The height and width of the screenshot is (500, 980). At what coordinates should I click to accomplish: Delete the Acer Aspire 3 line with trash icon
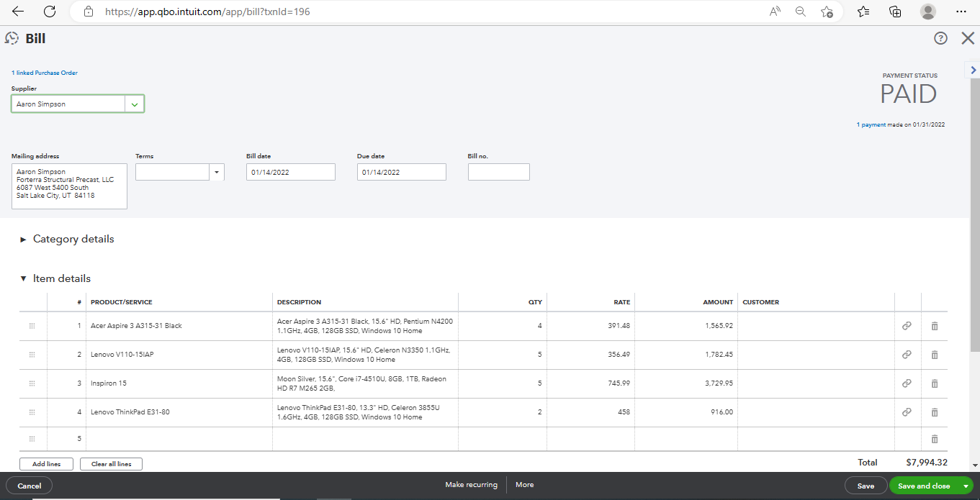(935, 326)
